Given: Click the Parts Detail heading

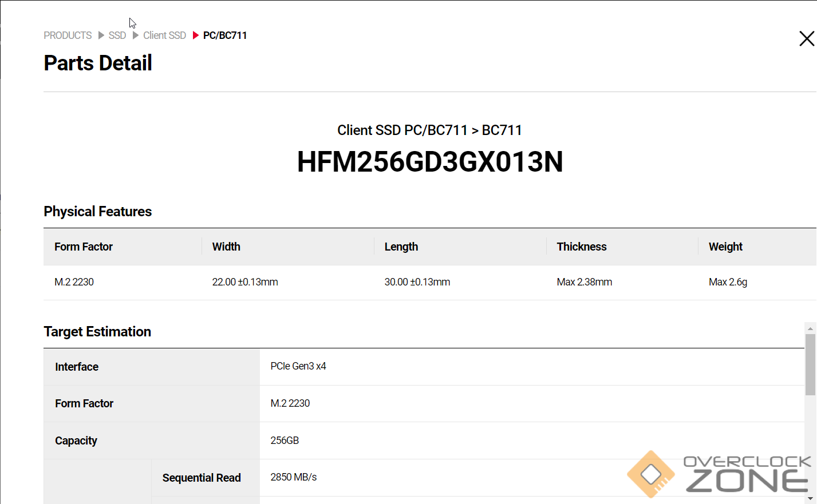Looking at the screenshot, I should pos(98,63).
